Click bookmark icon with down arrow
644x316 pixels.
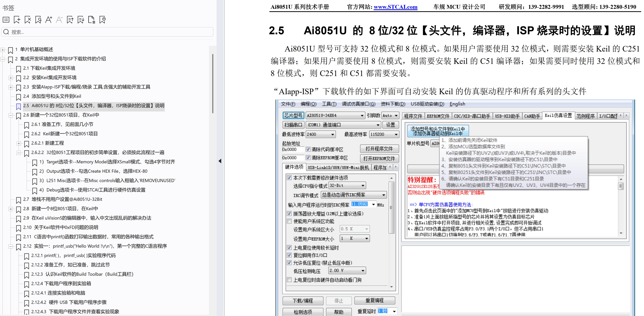81,19
